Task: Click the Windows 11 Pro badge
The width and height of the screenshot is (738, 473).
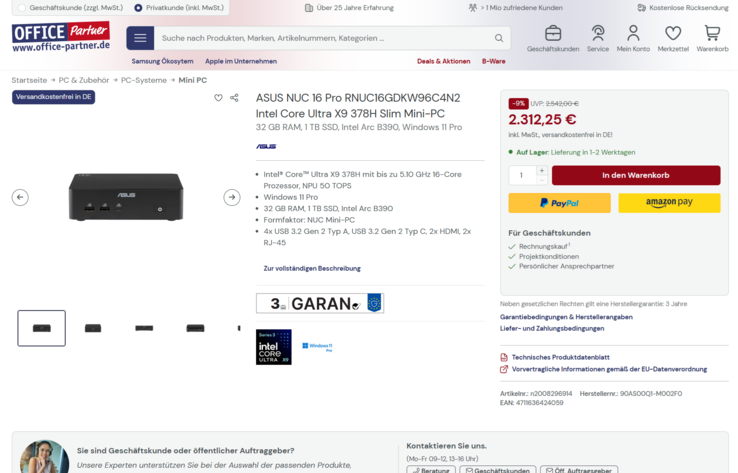Action: click(x=317, y=347)
